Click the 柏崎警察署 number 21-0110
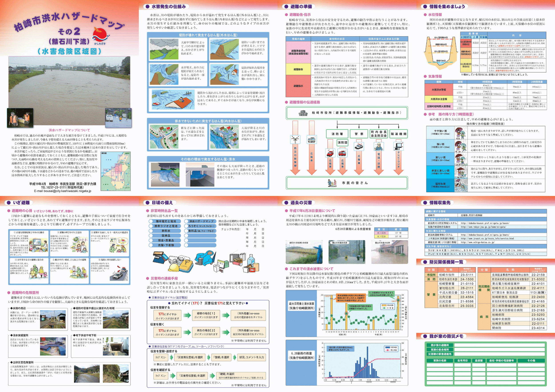Image resolution: width=555 pixels, height=392 pixels. tap(467, 284)
